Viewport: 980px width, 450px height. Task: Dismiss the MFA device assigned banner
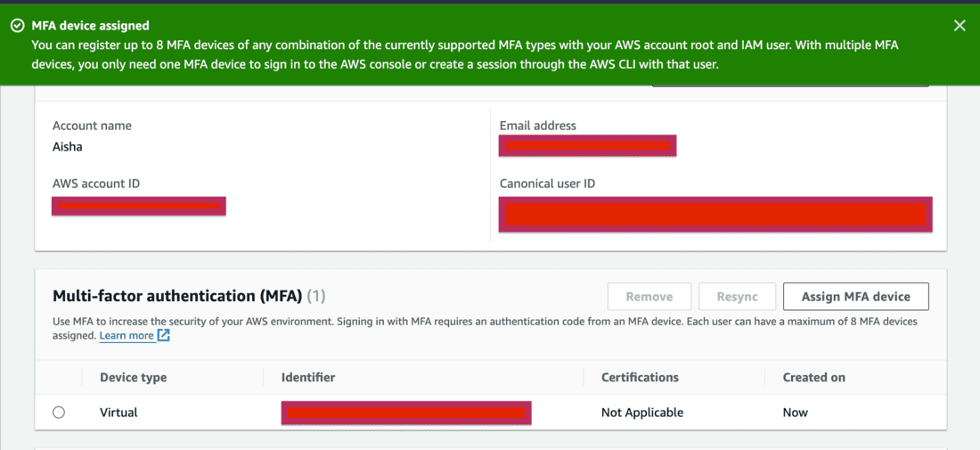(960, 26)
